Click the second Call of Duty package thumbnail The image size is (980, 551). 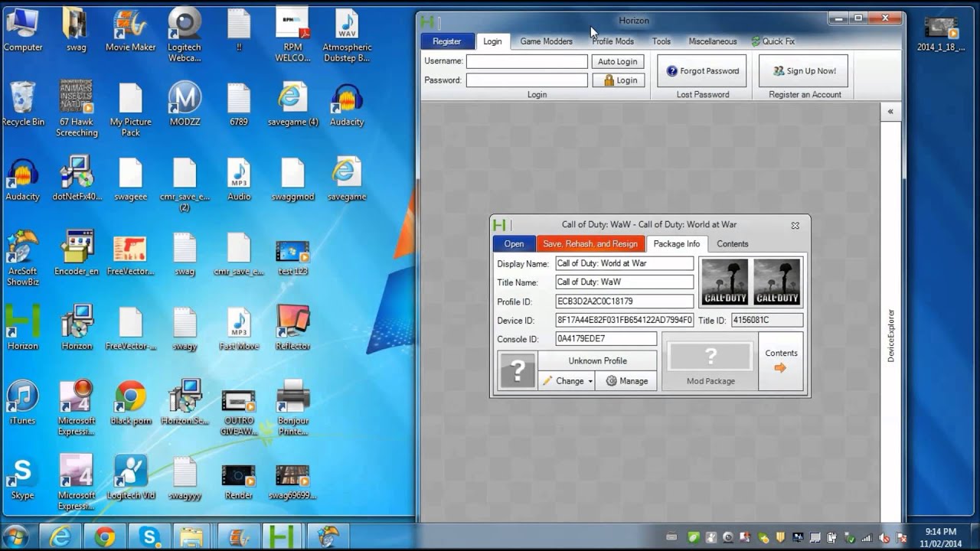(x=776, y=282)
